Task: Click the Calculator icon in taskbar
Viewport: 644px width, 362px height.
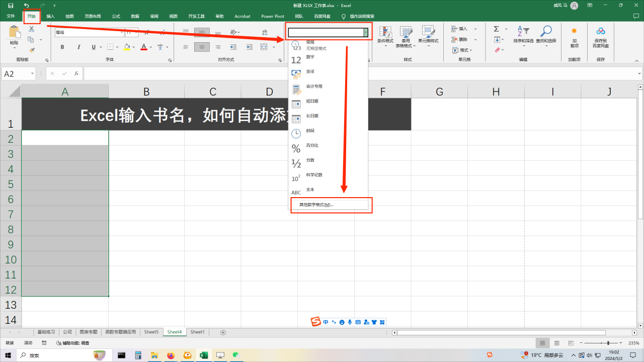Action: tap(138, 355)
